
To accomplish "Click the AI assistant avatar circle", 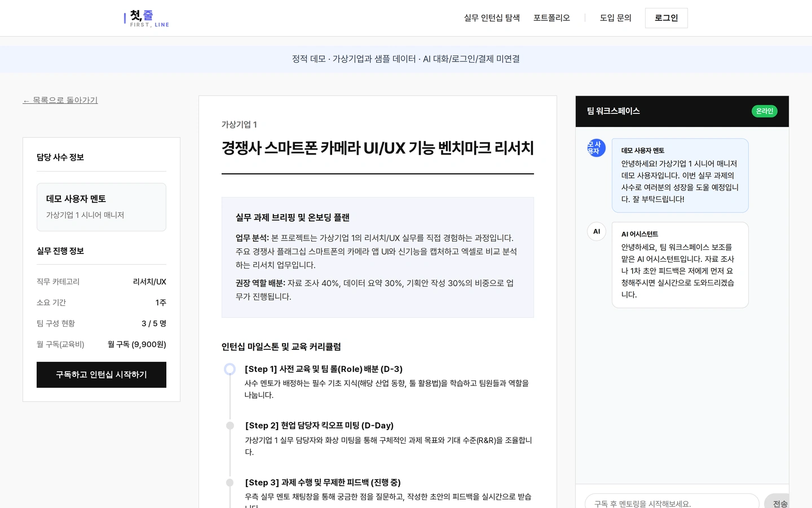I will tap(596, 231).
